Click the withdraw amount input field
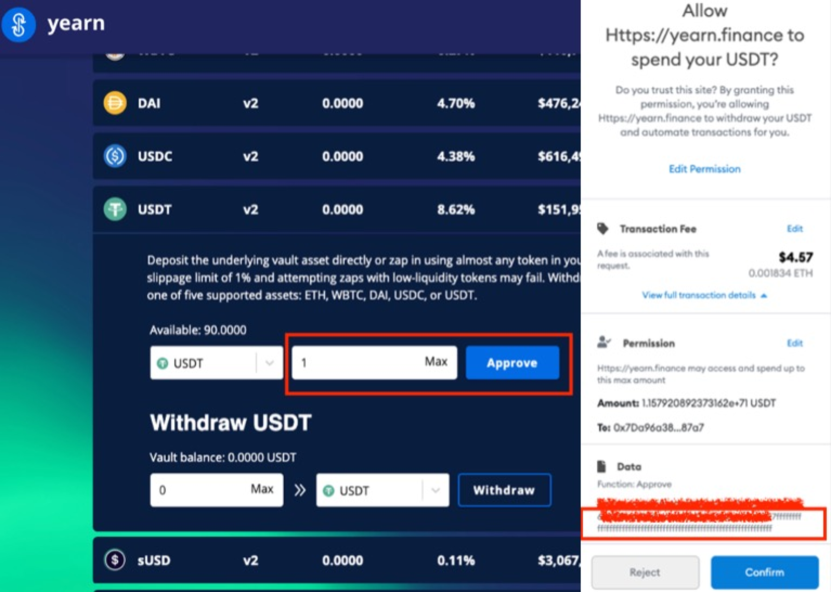Viewport: 831px width, 592px height. point(216,490)
